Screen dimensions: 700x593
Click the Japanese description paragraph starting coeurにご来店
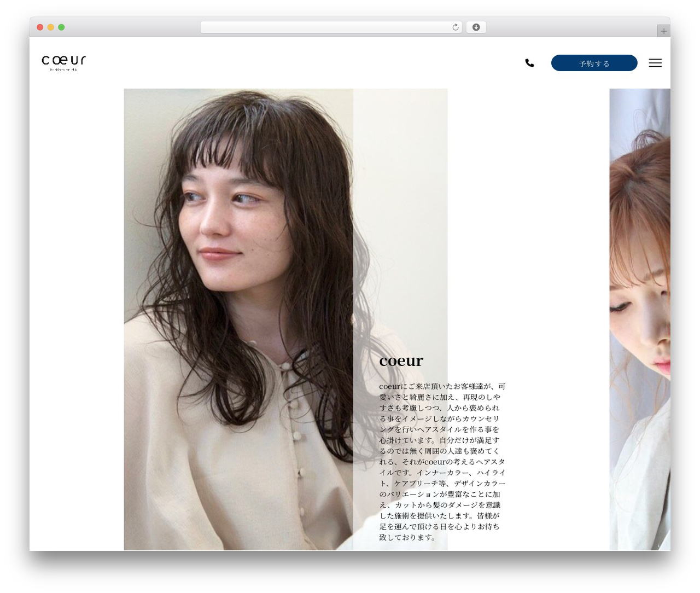442,462
